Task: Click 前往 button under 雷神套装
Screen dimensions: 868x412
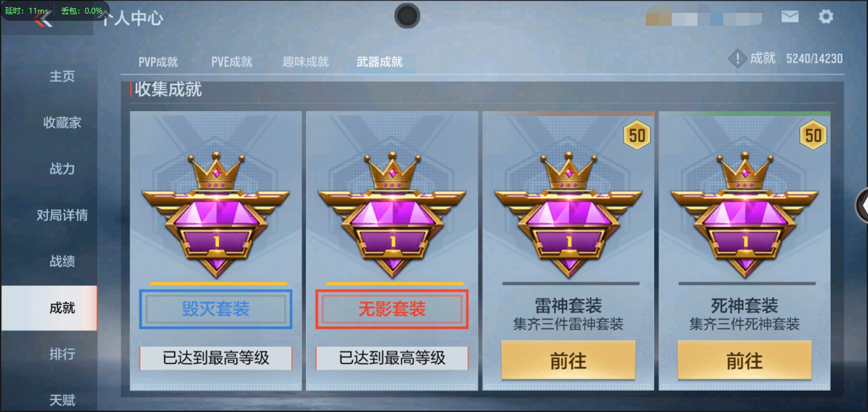Action: coord(568,360)
